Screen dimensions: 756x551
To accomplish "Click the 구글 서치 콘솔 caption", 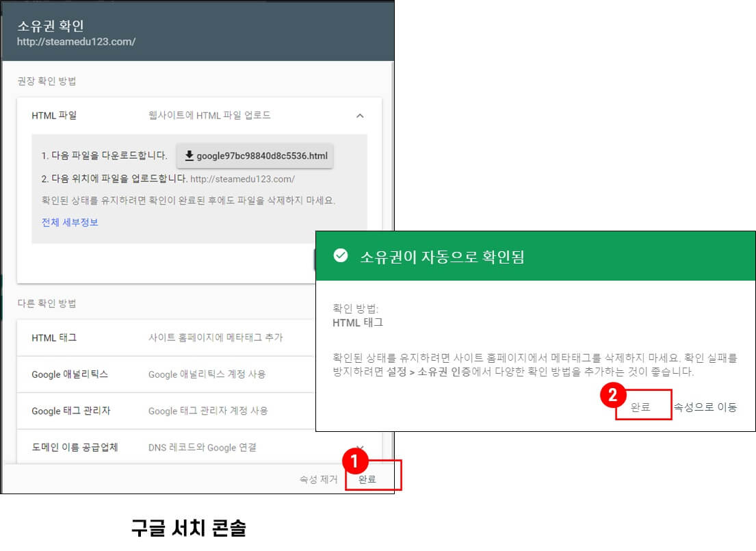I will tap(189, 528).
